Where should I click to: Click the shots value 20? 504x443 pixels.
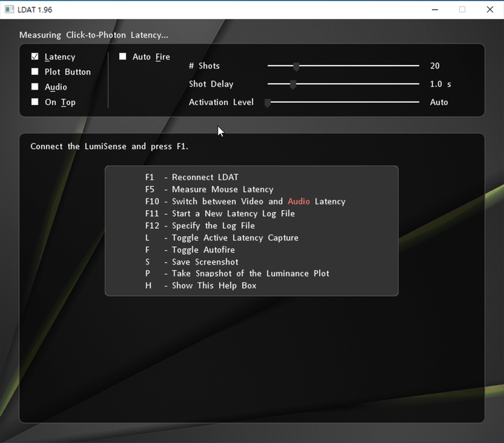tap(435, 66)
